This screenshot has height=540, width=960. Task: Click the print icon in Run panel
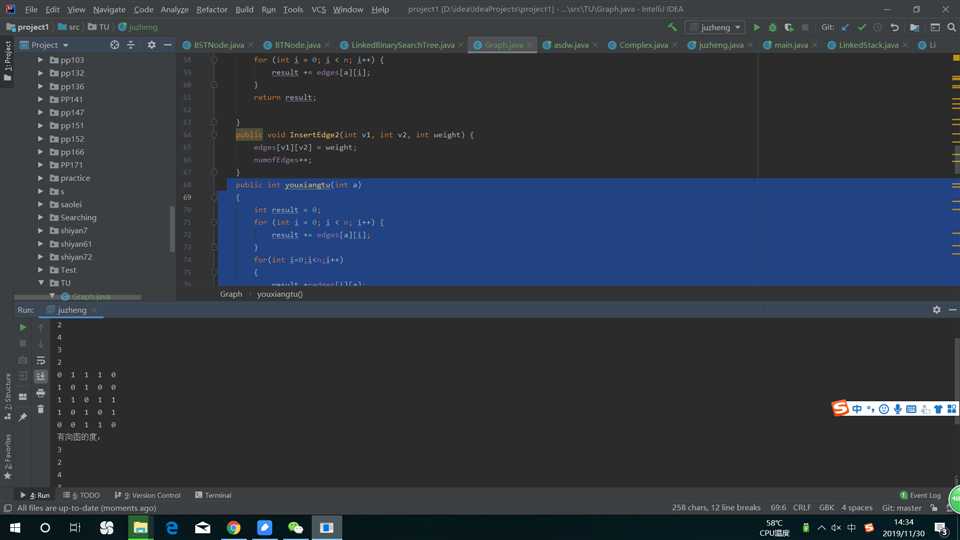point(40,393)
